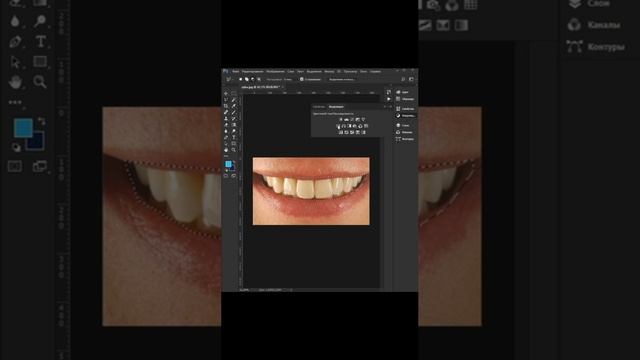640x360 pixels.
Task: Select the Type tool in center window
Action: tap(234, 137)
